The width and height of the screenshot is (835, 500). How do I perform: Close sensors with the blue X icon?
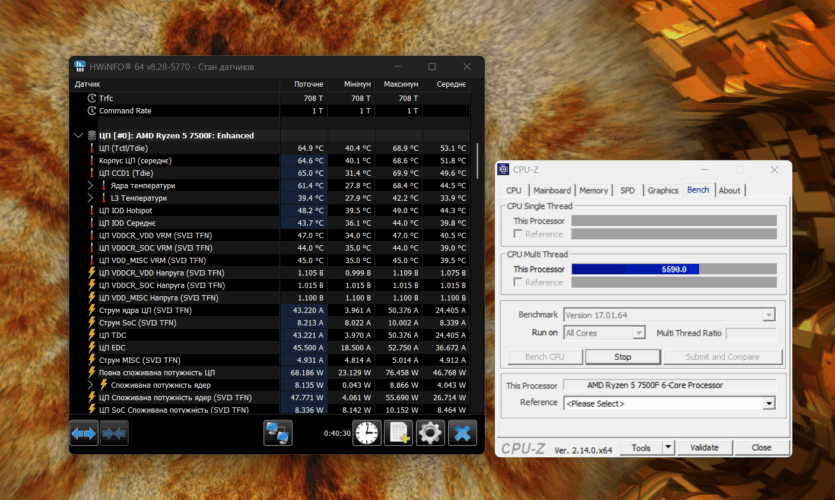[x=462, y=433]
